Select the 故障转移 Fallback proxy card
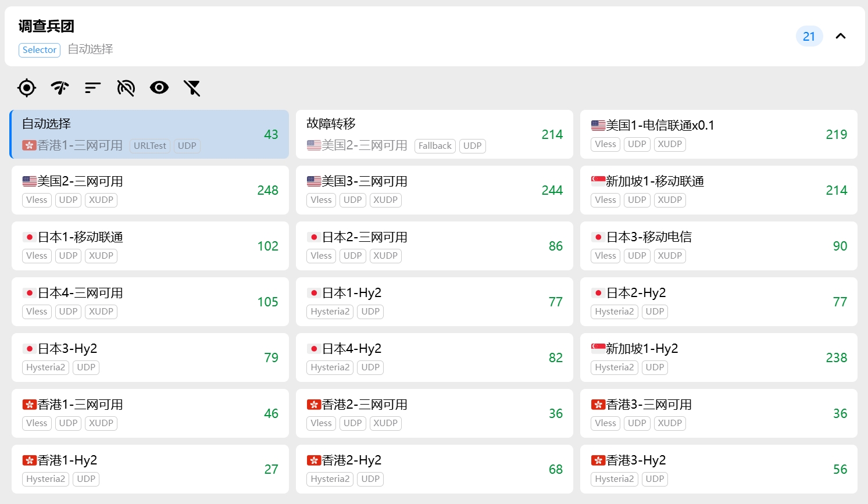Screen dimensions: 868x504 (x=434, y=134)
